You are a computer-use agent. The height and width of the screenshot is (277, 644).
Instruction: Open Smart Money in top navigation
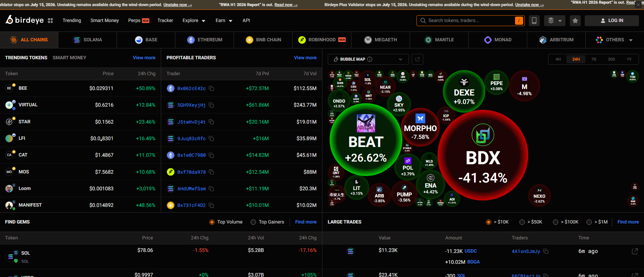(105, 21)
